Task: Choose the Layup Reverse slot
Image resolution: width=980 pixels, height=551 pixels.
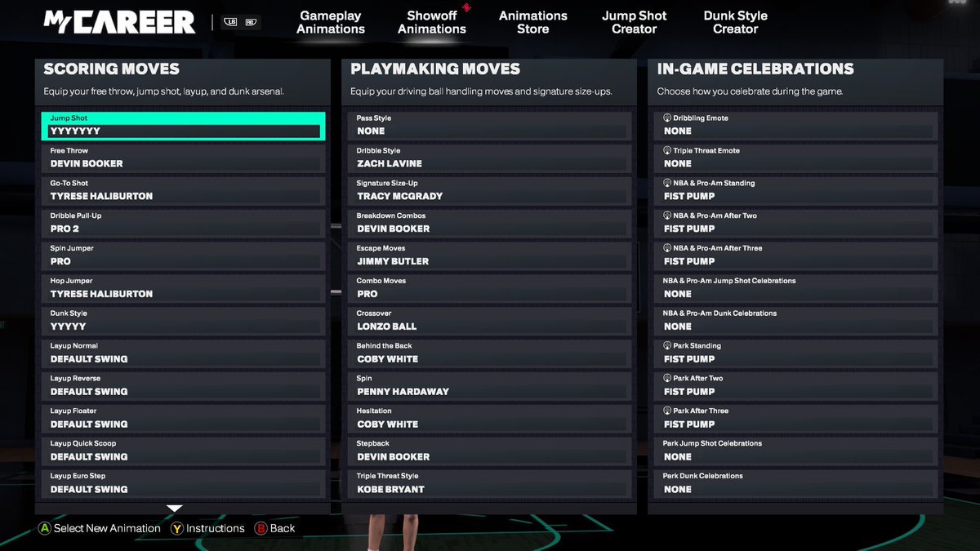Action: point(183,387)
